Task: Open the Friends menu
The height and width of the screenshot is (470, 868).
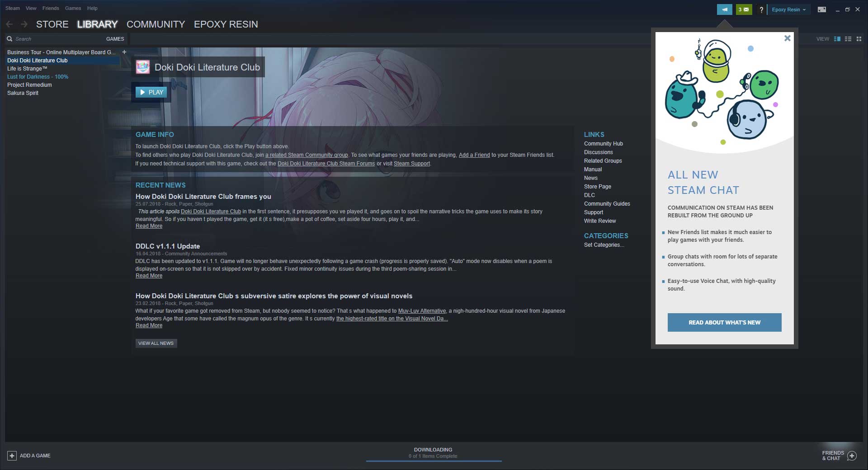Action: (x=51, y=8)
